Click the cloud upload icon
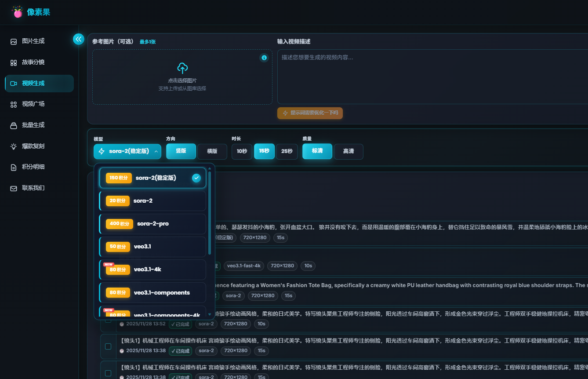The height and width of the screenshot is (379, 588). pyautogui.click(x=182, y=68)
